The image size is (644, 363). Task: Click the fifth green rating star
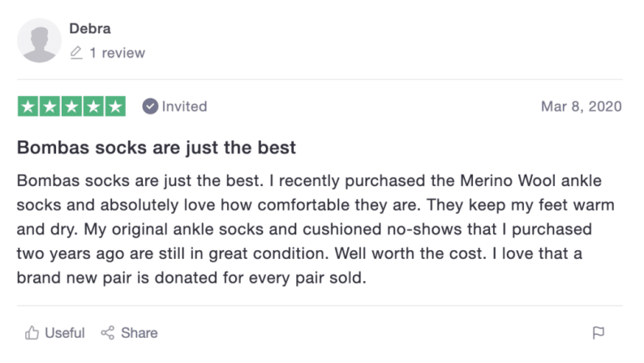pyautogui.click(x=116, y=106)
